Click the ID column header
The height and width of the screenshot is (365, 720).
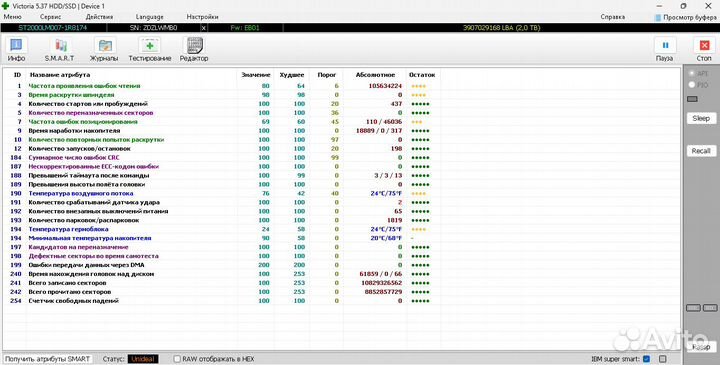point(17,74)
